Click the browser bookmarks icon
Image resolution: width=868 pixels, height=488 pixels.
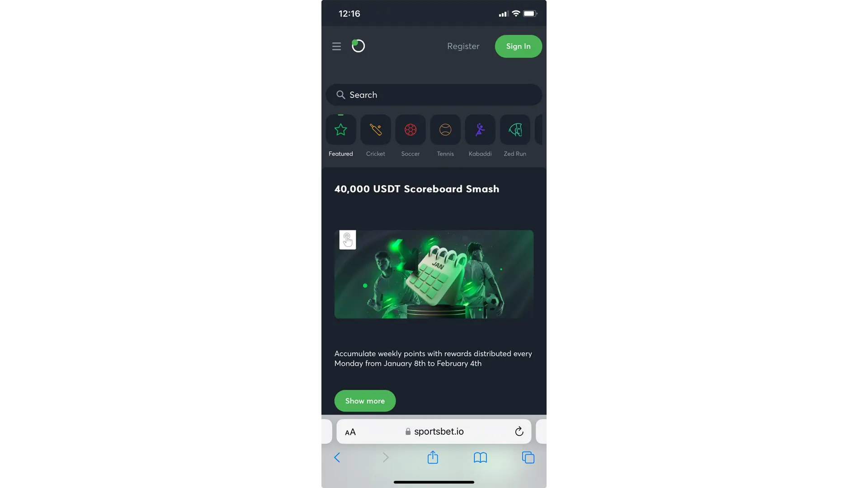point(481,458)
